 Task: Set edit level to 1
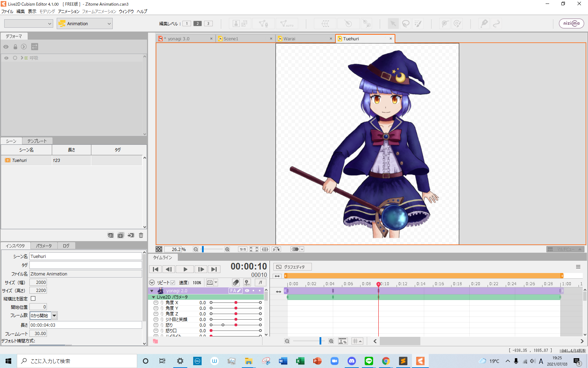click(x=187, y=23)
